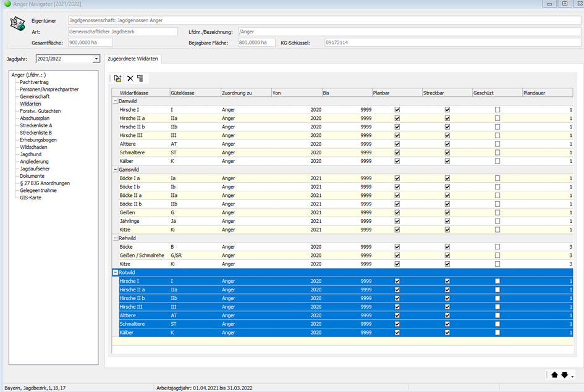The width and height of the screenshot is (584, 392).
Task: Click the column layout icon beside delete
Action: point(140,78)
